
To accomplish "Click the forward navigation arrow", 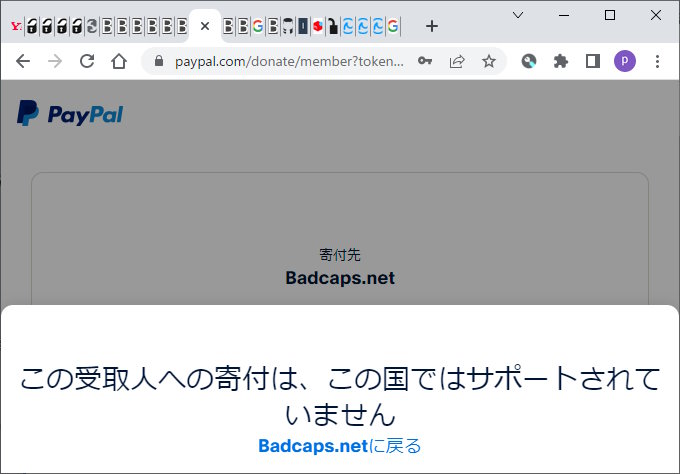I will (55, 61).
